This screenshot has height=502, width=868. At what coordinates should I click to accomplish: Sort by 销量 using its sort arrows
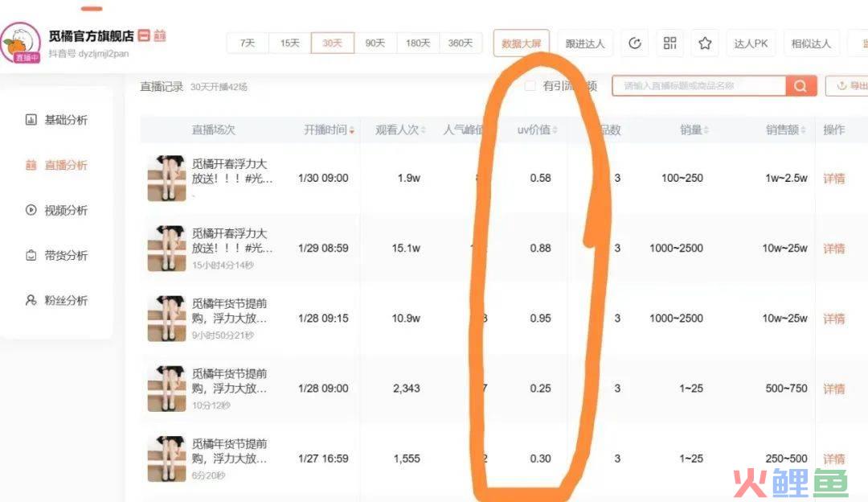point(706,130)
